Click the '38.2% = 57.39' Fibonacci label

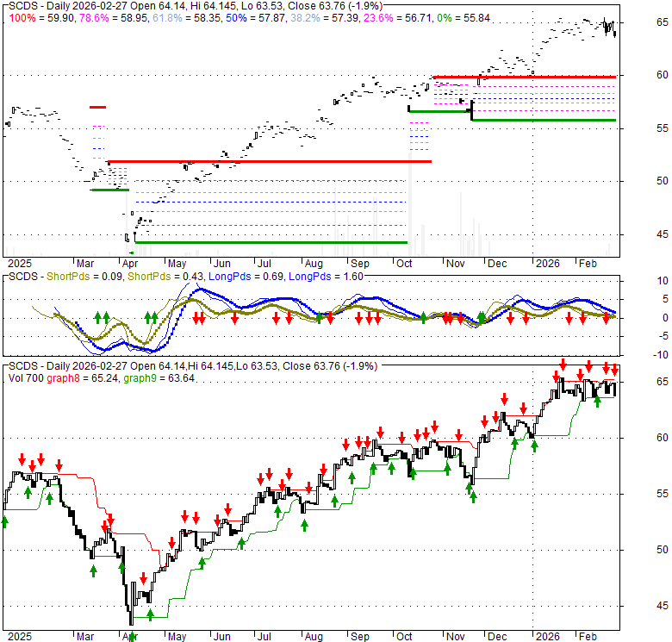325,18
